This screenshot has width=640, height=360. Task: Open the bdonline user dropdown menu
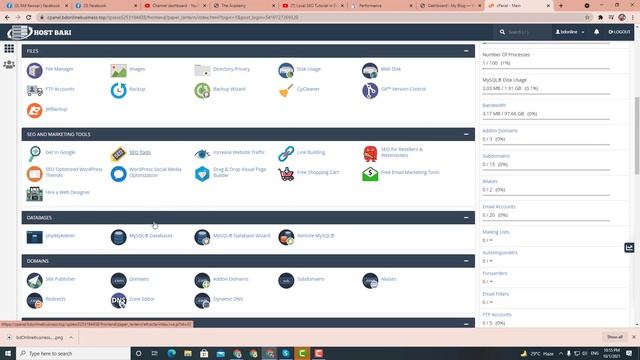click(570, 32)
